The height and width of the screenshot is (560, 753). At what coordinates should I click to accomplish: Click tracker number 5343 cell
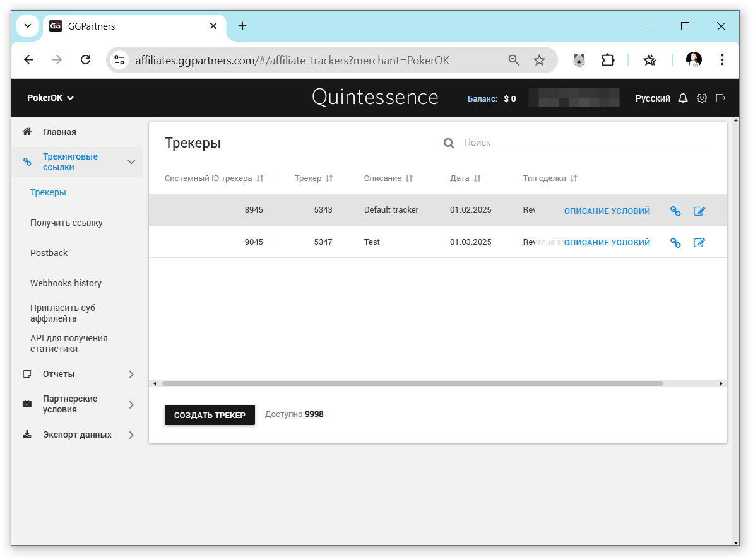(x=323, y=210)
